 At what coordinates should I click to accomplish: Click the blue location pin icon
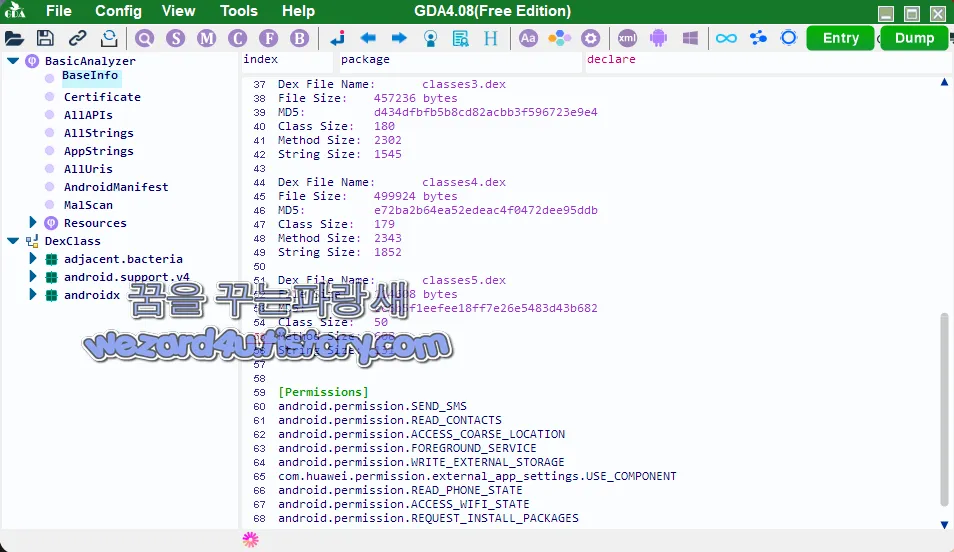pyautogui.click(x=430, y=39)
